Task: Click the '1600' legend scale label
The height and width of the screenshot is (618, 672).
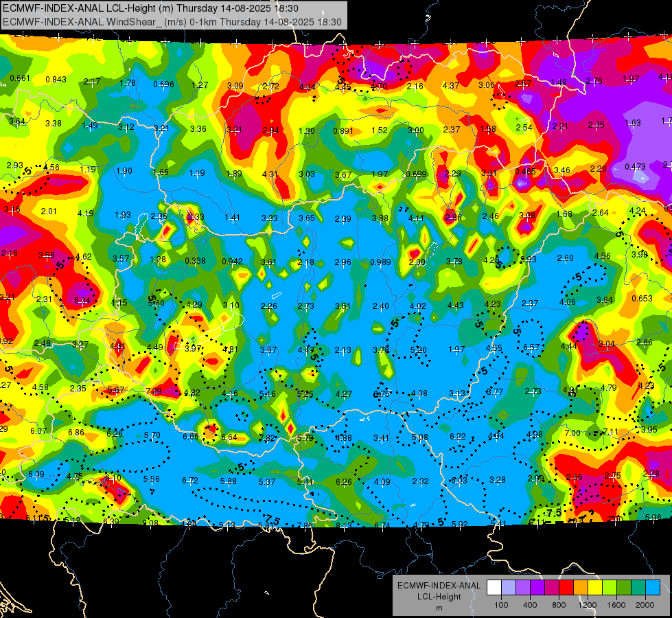Action: 616,605
